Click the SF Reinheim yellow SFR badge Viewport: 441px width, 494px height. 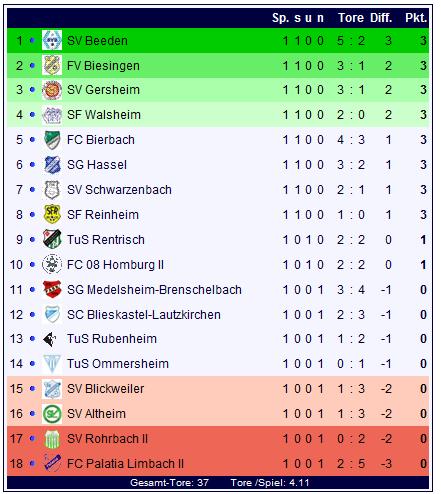point(52,214)
